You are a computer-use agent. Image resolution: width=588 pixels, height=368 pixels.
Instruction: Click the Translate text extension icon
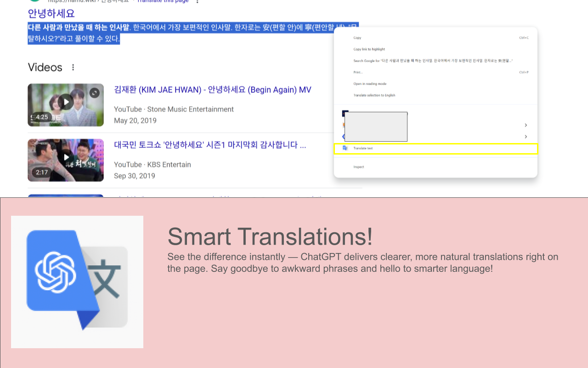(x=345, y=148)
